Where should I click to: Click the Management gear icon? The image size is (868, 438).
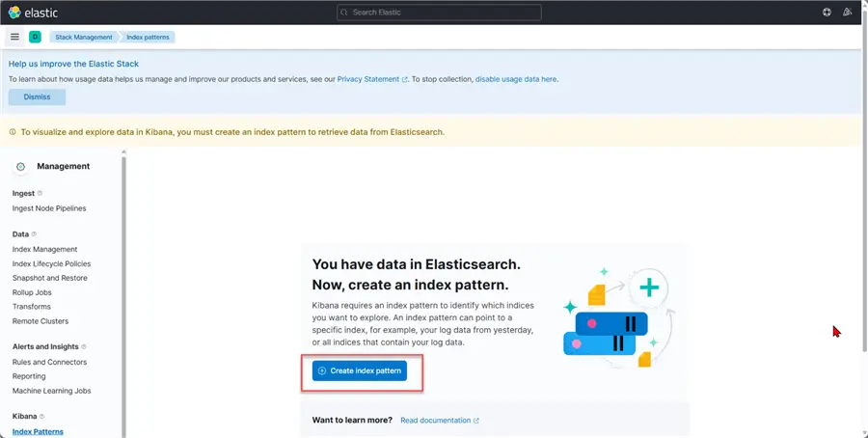(20, 166)
